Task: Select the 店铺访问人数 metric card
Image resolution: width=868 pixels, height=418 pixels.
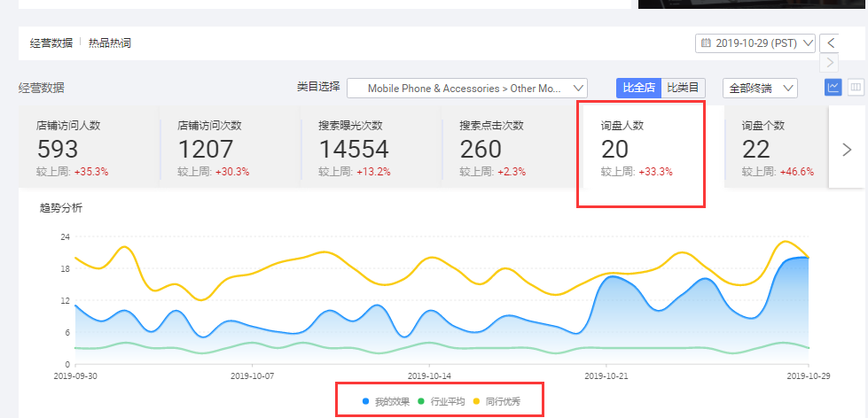Action: coord(90,146)
